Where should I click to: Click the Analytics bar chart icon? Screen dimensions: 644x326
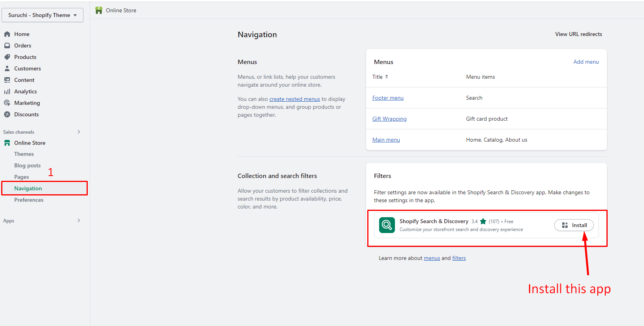point(7,91)
